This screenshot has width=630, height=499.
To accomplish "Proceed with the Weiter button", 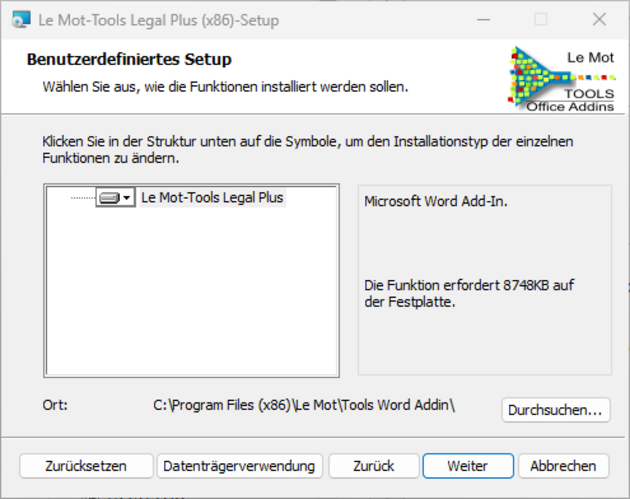I will [468, 466].
